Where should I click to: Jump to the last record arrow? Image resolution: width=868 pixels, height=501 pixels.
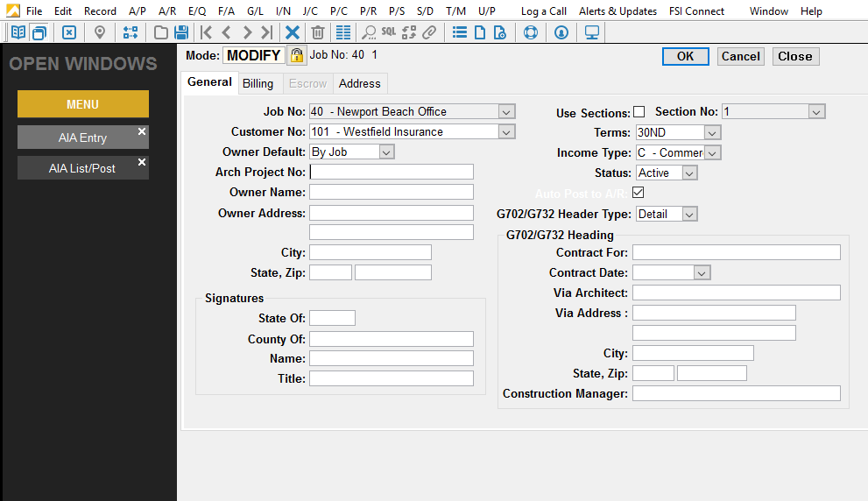[267, 32]
